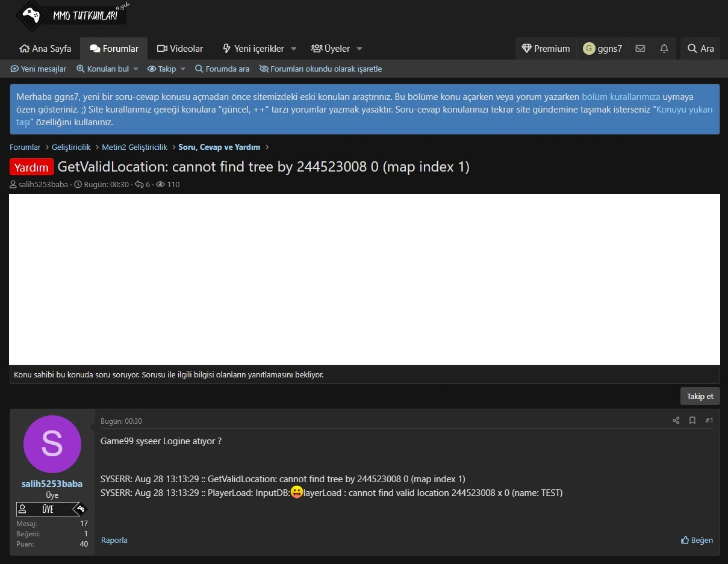Open the Yeni içerikler tab

point(253,49)
